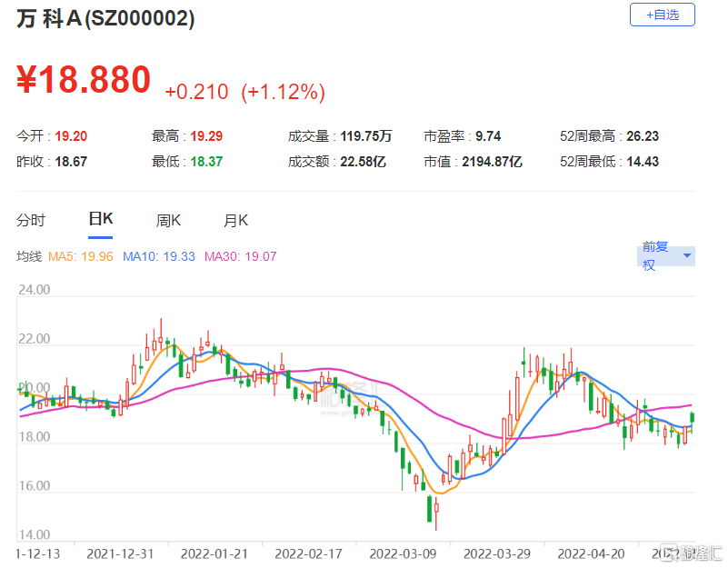Image resolution: width=728 pixels, height=568 pixels.
Task: Expand the 前复权 adjustment dropdown
Action: (x=667, y=256)
